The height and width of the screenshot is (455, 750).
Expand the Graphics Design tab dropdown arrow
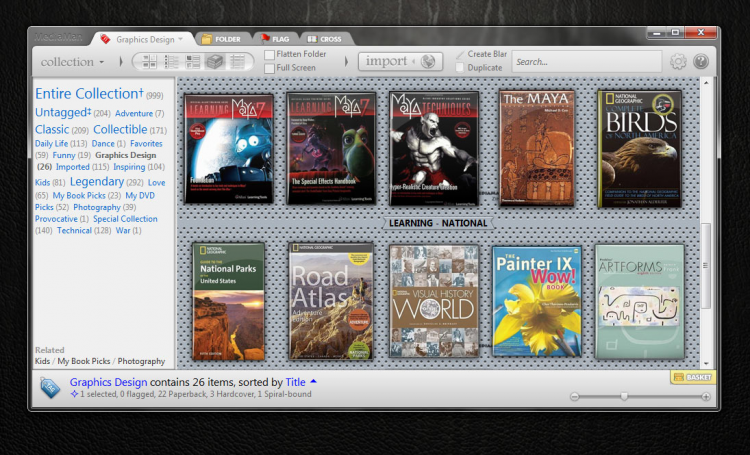pyautogui.click(x=180, y=39)
